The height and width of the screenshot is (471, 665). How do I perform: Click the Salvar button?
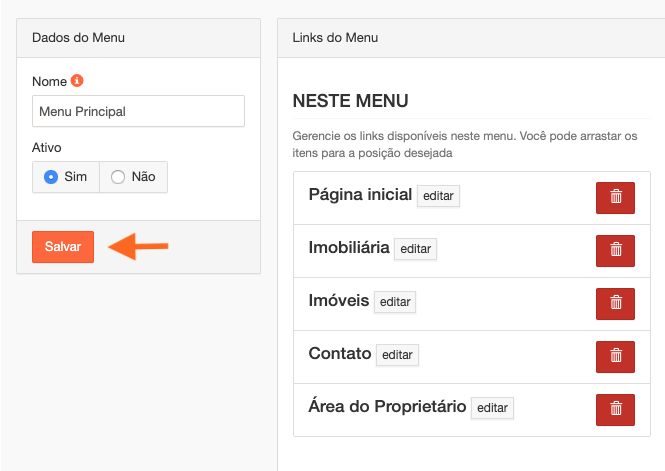tap(63, 247)
